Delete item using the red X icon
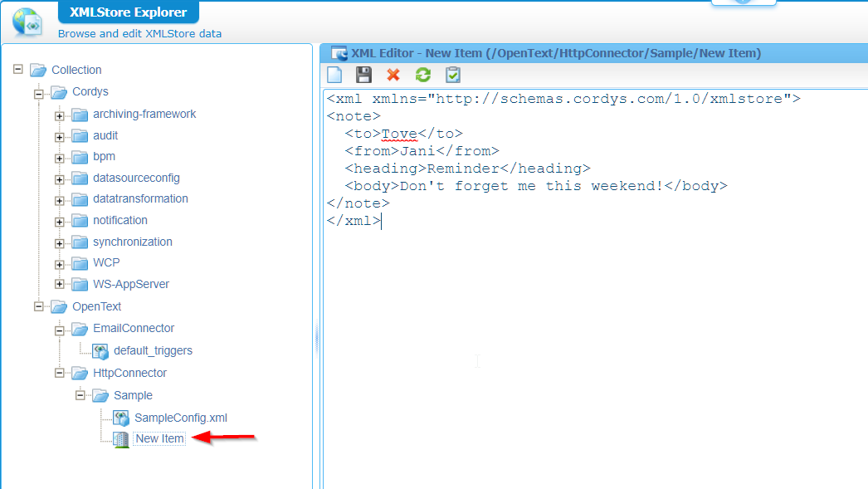Screen dimensions: 868x489 (393, 75)
